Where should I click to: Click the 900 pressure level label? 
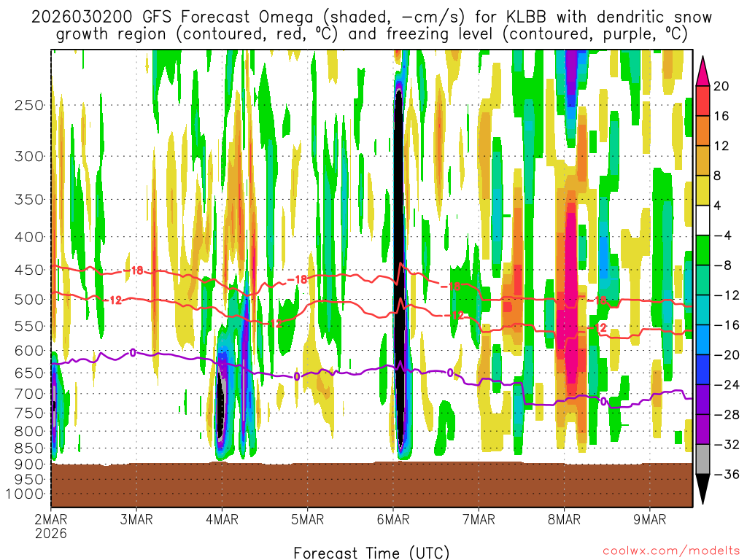pos(29,464)
